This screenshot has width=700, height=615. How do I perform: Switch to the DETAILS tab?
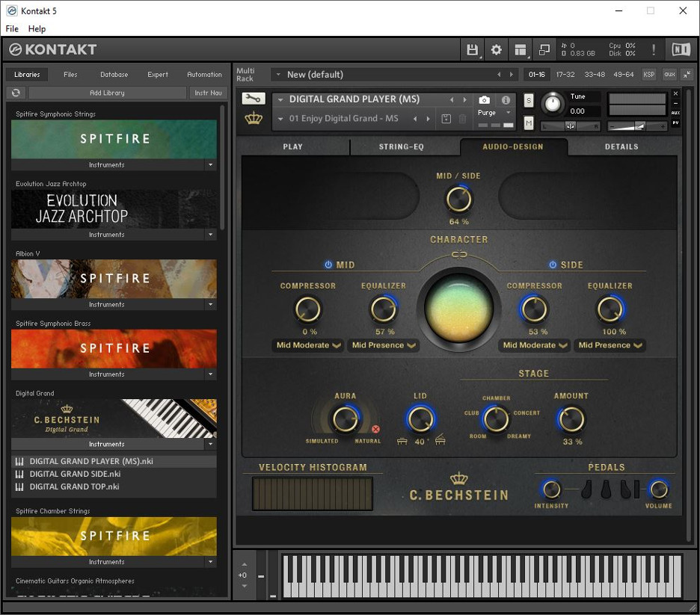621,146
